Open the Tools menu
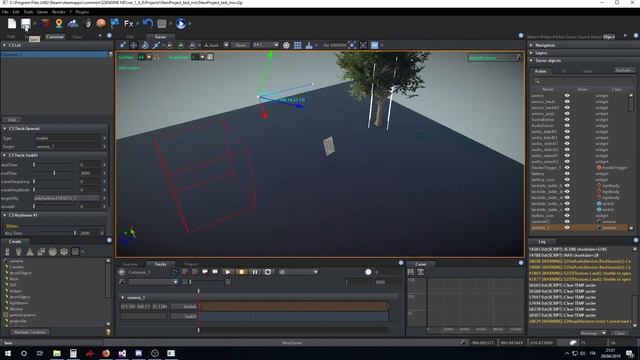The image size is (640, 360). click(28, 12)
